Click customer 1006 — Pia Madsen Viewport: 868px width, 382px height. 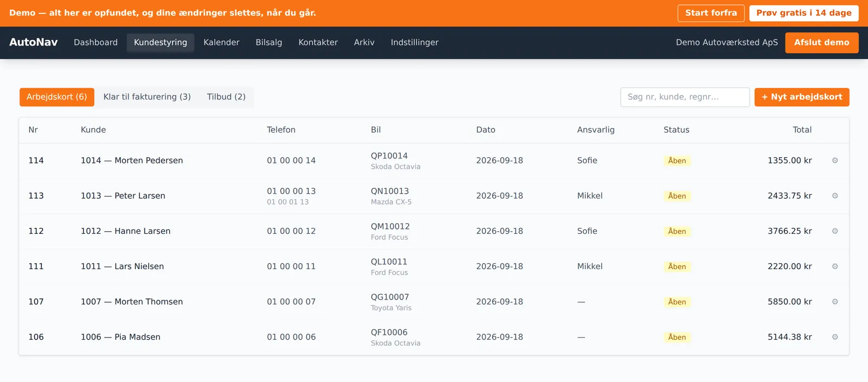tap(120, 337)
